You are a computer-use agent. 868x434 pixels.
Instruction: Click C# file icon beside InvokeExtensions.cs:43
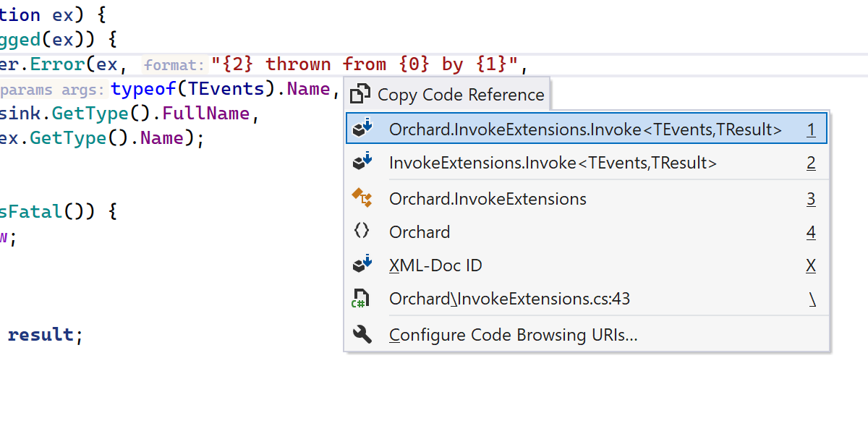(361, 299)
